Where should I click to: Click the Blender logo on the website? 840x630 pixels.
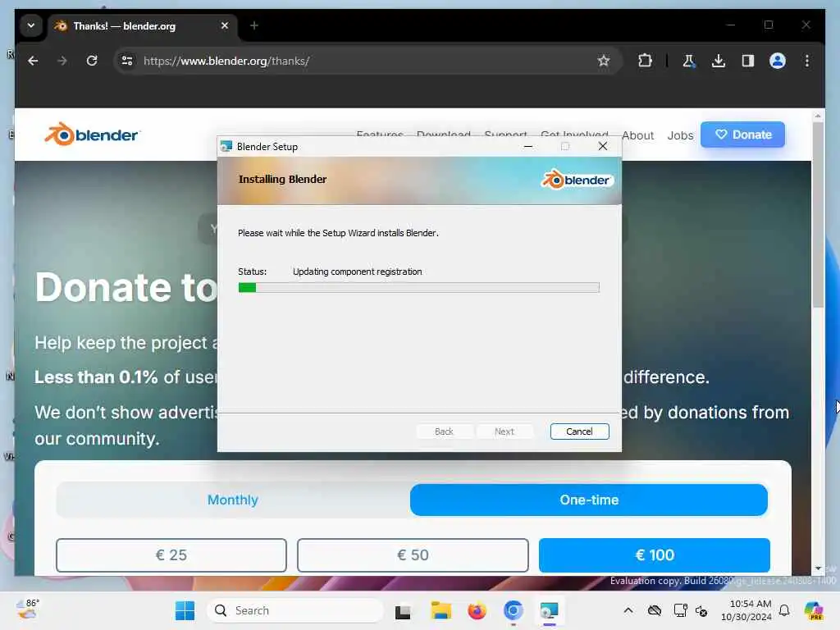click(92, 135)
